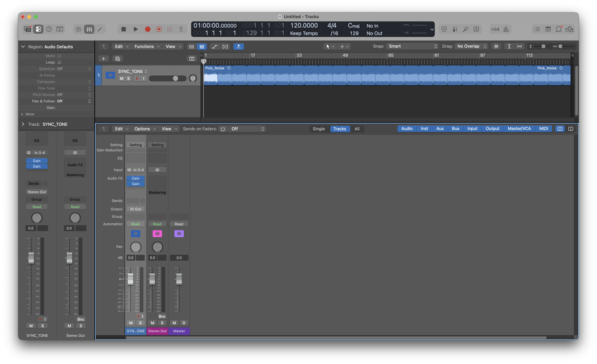Toggle Catch Playhead blue icon
597x364 pixels.
tap(239, 47)
